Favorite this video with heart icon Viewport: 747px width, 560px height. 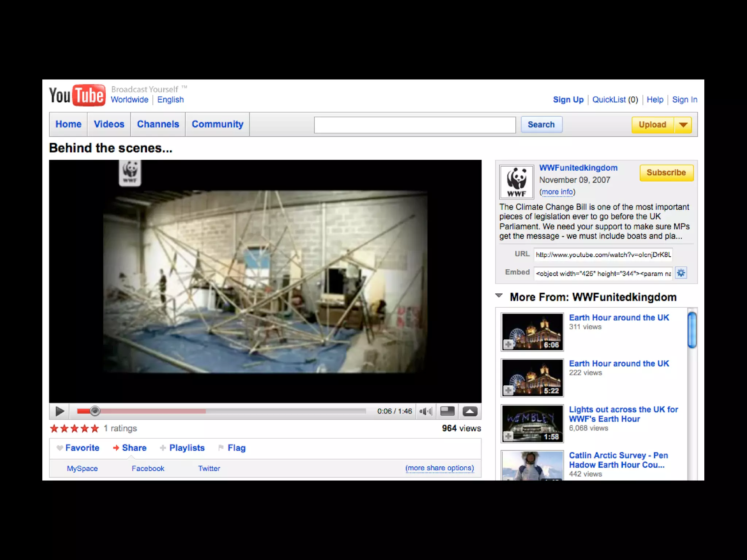(60, 448)
